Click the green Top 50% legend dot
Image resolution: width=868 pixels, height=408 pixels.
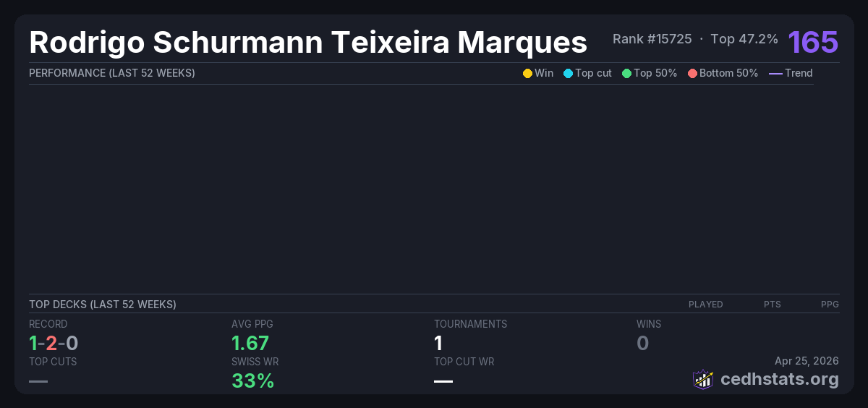click(626, 73)
